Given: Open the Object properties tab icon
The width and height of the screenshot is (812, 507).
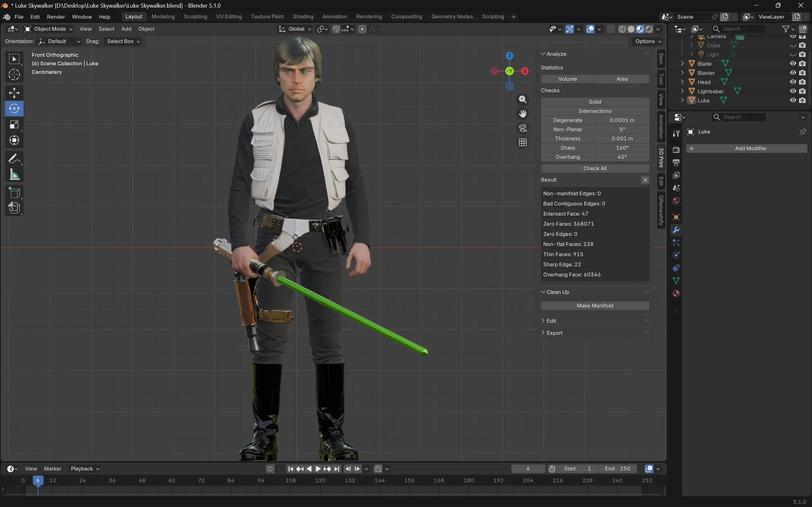Looking at the screenshot, I should [676, 217].
